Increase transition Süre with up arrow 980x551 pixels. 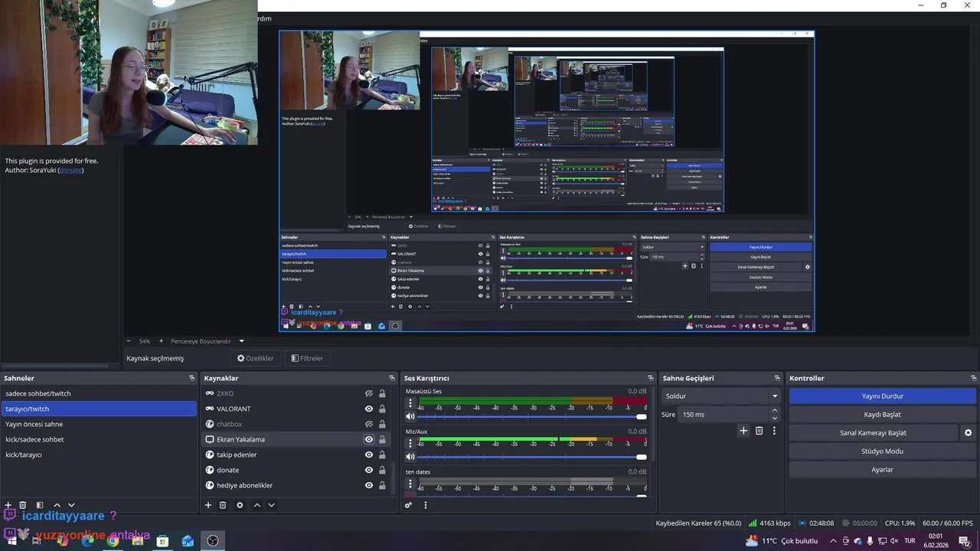[x=775, y=410]
